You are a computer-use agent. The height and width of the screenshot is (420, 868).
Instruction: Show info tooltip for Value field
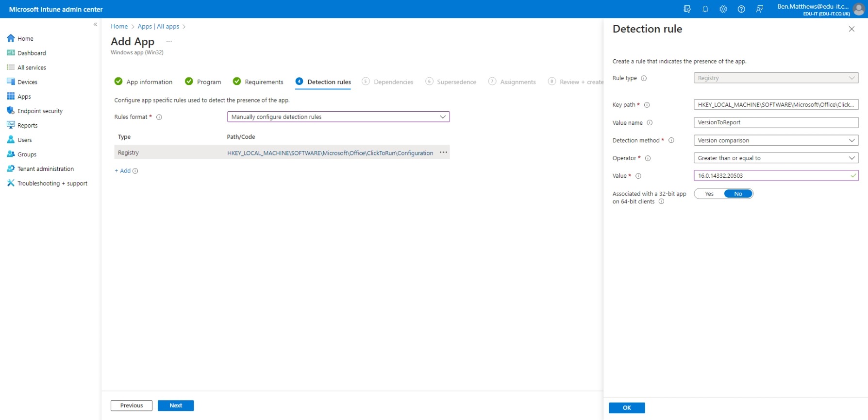[x=638, y=176]
